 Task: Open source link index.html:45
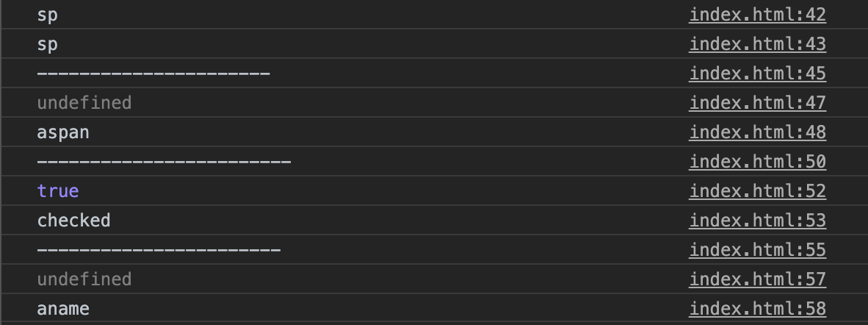pos(757,74)
